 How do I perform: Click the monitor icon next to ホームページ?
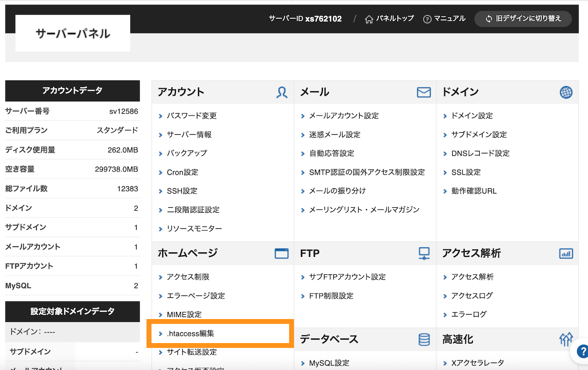281,253
